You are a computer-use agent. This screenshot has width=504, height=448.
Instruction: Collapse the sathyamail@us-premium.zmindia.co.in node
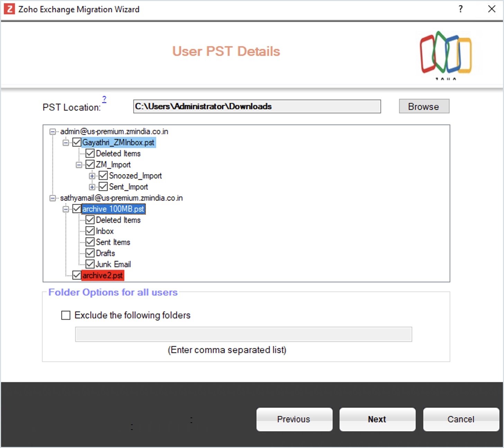coord(52,198)
